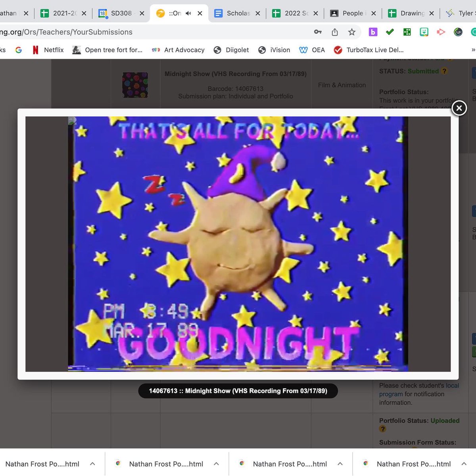The image size is (476, 476).
Task: Close the SD308 tab
Action: [x=142, y=13]
